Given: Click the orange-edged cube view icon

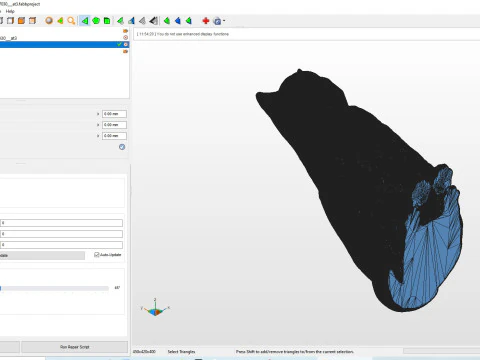Looking at the screenshot, I should 32,21.
